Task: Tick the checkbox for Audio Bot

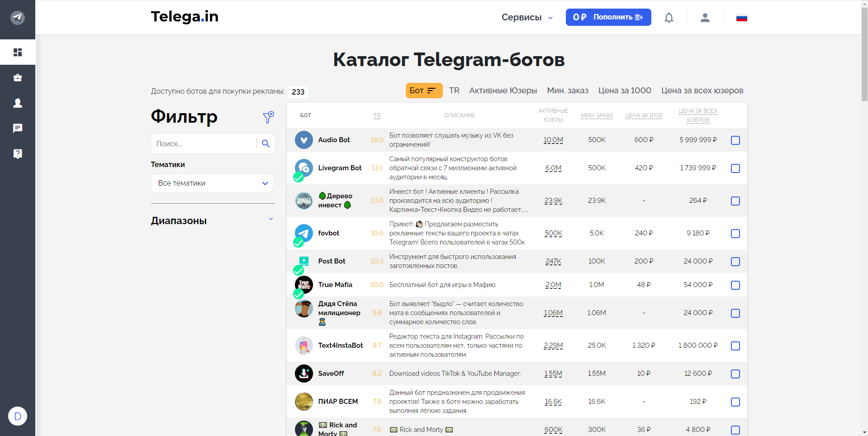Action: coord(735,140)
